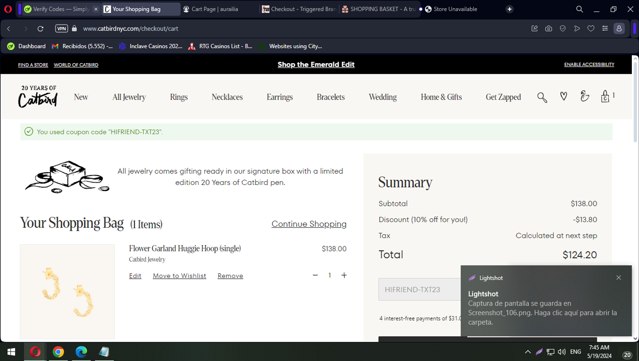Open the taskbar clock and date

tap(599, 352)
